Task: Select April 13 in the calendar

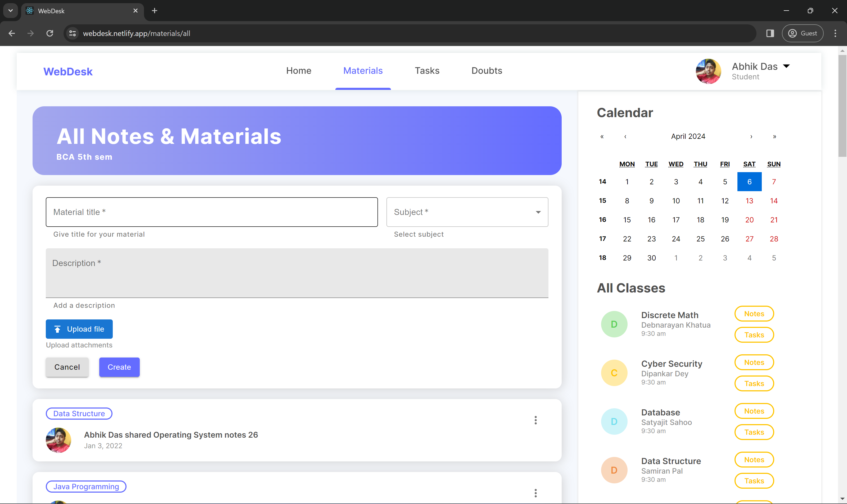Action: coord(749,201)
